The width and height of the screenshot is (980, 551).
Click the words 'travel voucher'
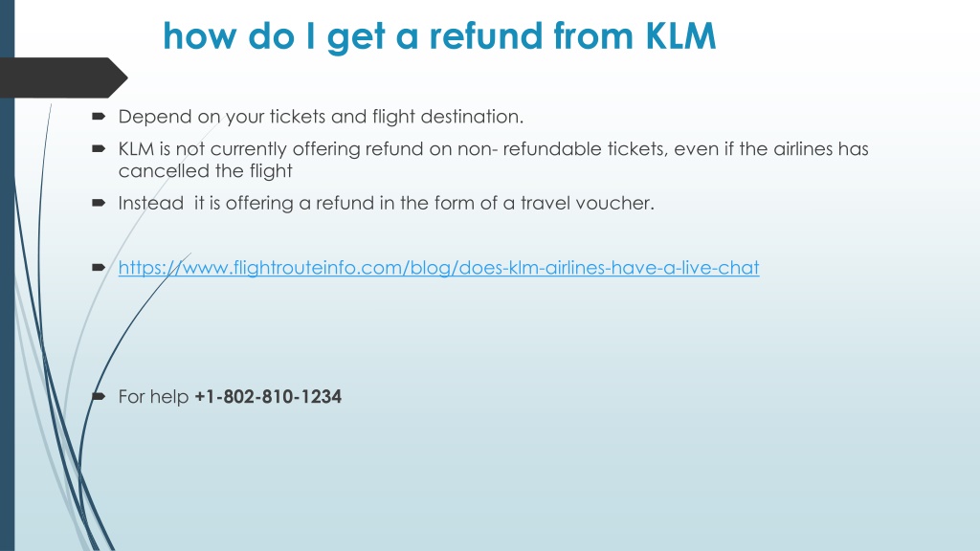coord(587,203)
